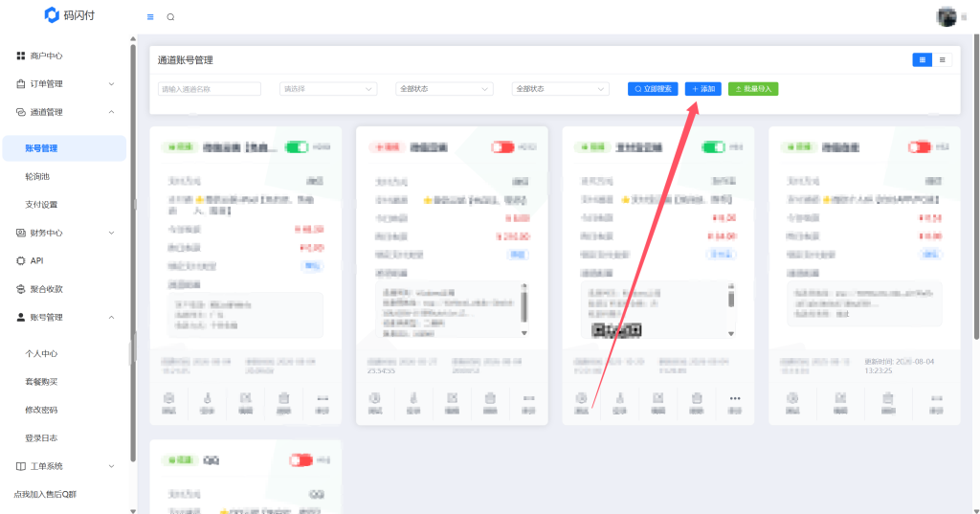The image size is (980, 514).
Task: Click the blue 添加 button
Action: 703,89
